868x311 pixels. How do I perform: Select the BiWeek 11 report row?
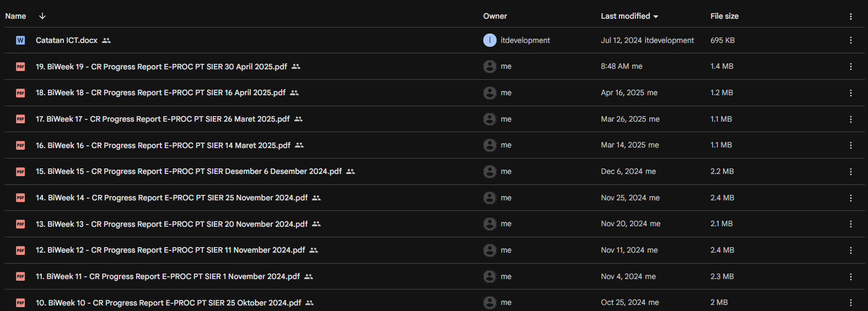click(x=386, y=276)
